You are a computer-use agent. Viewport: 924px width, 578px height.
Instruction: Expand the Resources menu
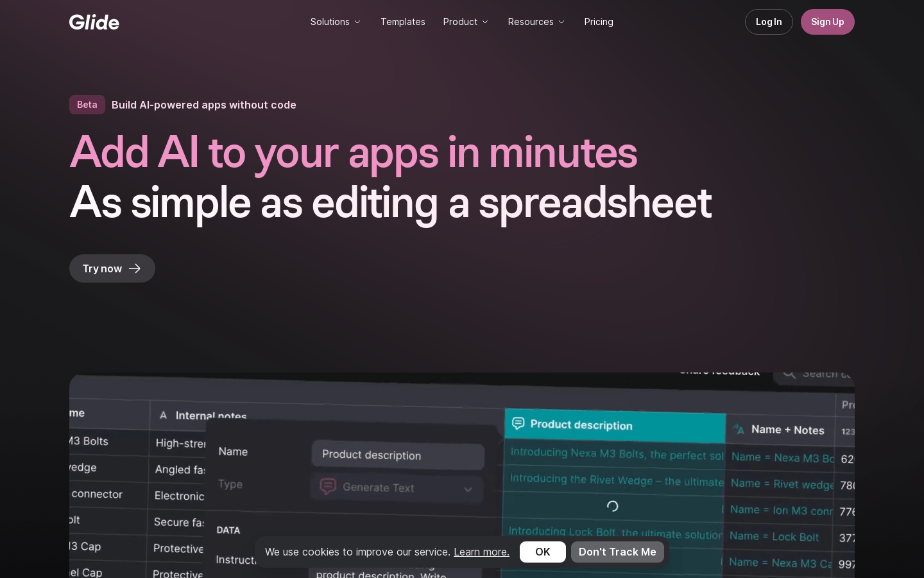[536, 22]
